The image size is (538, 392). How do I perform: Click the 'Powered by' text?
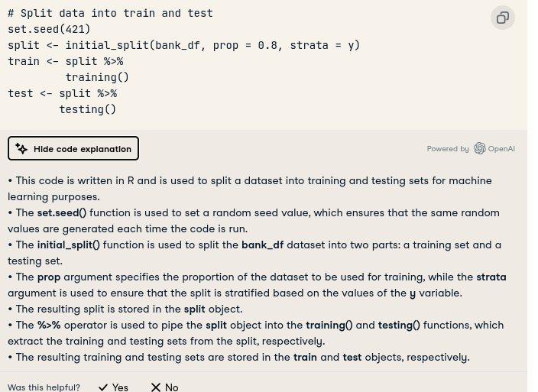(448, 149)
